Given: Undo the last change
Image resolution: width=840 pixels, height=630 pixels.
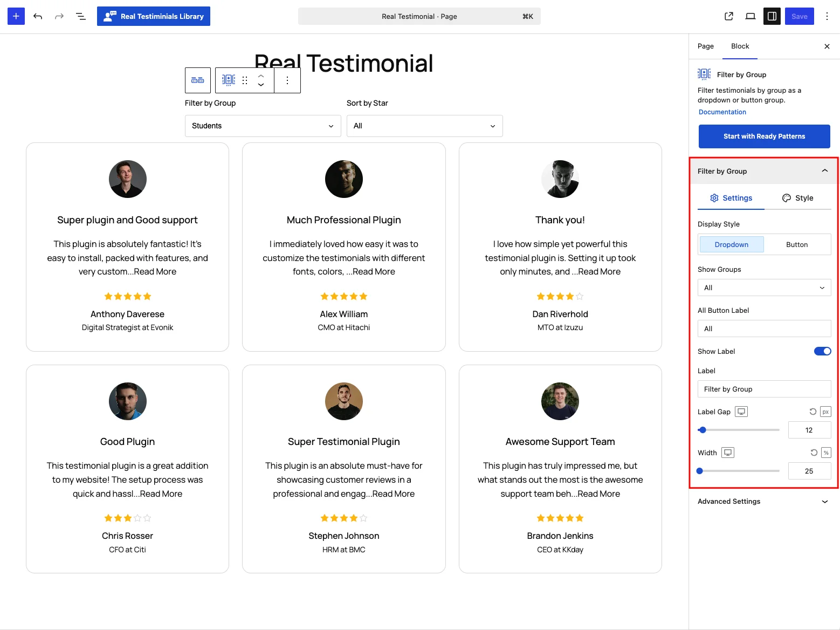Looking at the screenshot, I should point(38,16).
